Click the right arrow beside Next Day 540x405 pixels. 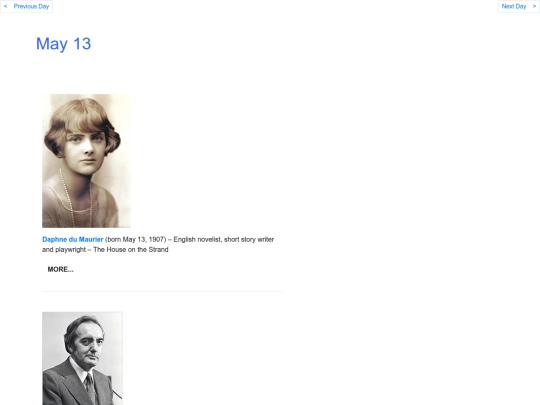(x=534, y=6)
